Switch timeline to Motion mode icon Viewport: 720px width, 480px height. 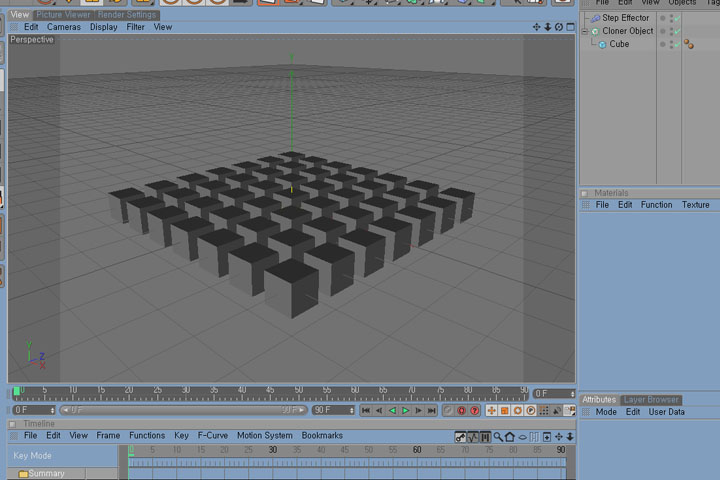[484, 437]
